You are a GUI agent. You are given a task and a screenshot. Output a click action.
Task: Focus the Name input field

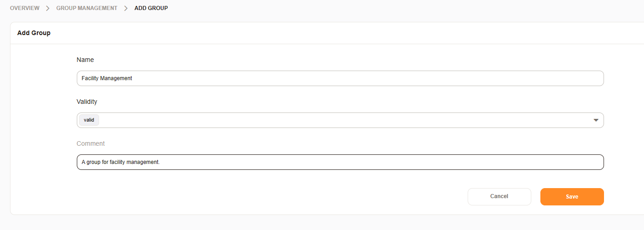click(x=340, y=78)
